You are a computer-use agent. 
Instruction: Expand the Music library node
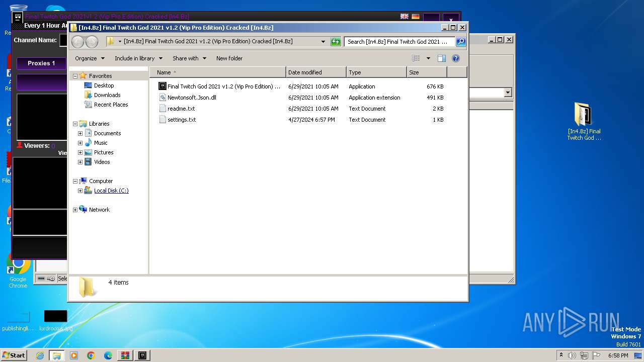click(80, 143)
